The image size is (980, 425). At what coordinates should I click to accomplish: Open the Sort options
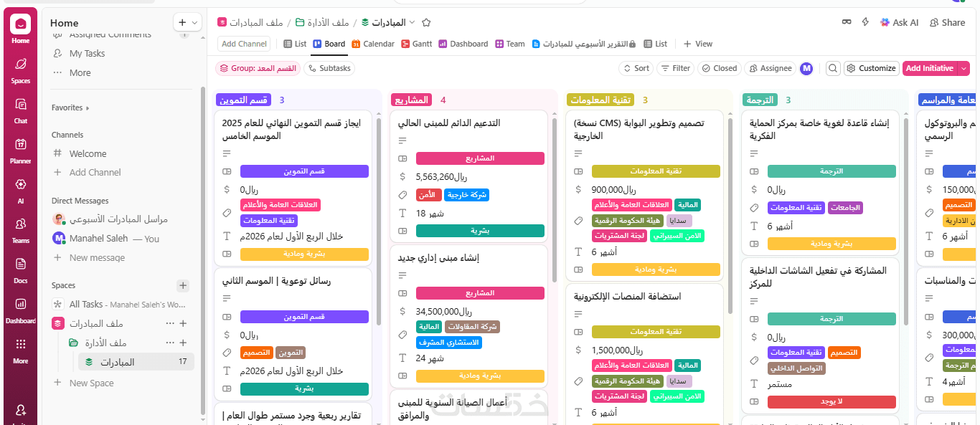(x=636, y=68)
